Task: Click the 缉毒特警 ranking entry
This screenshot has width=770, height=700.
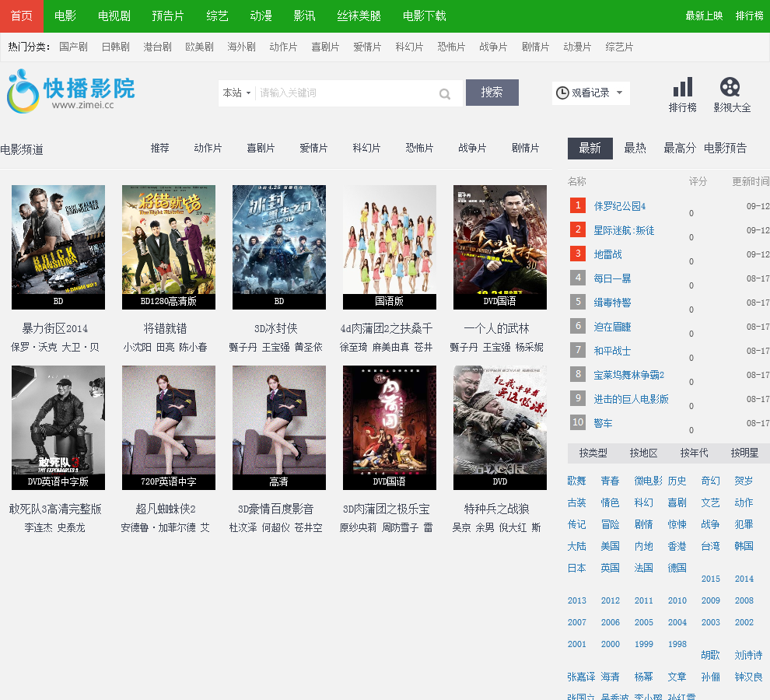Action: [612, 303]
